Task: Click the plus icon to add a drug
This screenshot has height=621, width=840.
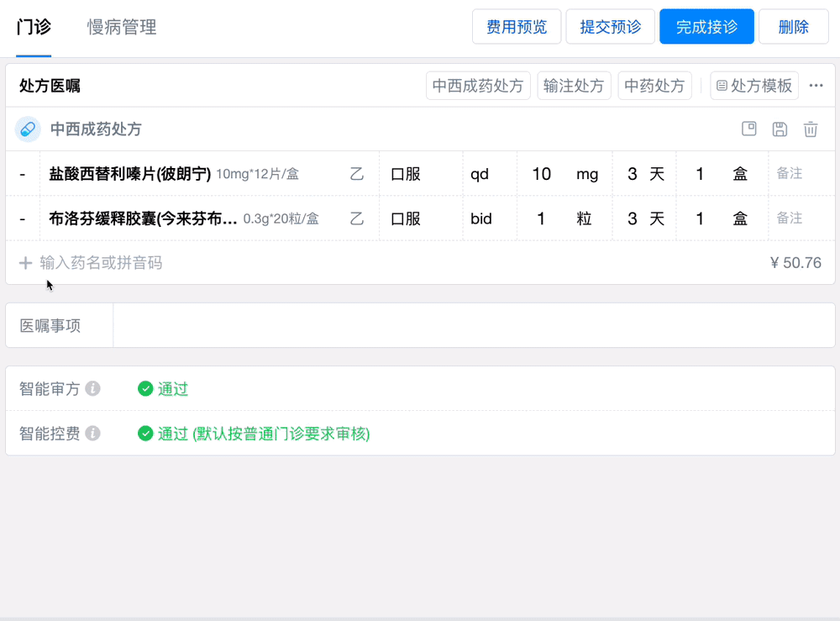Action: (x=25, y=263)
